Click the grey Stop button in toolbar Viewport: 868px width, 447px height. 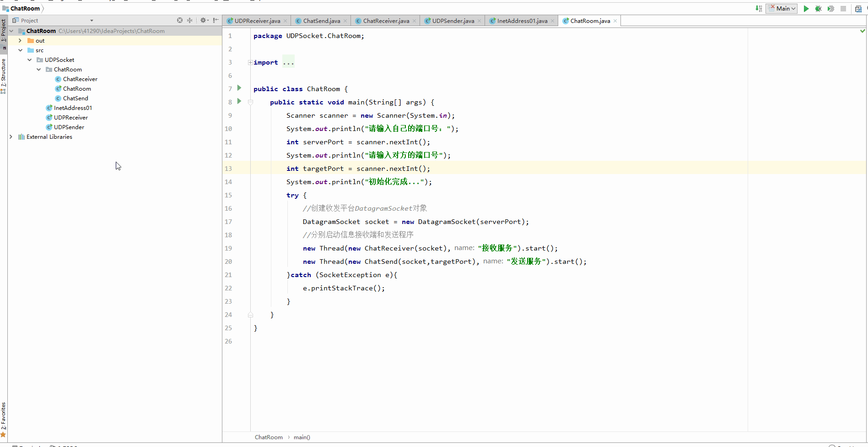[843, 9]
